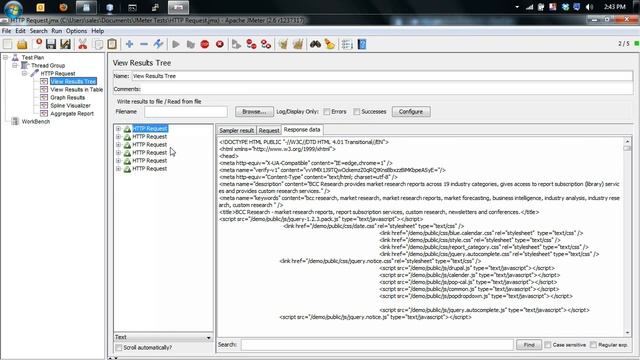Click the Remote Stop All icon
Image resolution: width=640 pixels, height=360 pixels.
(x=266, y=44)
